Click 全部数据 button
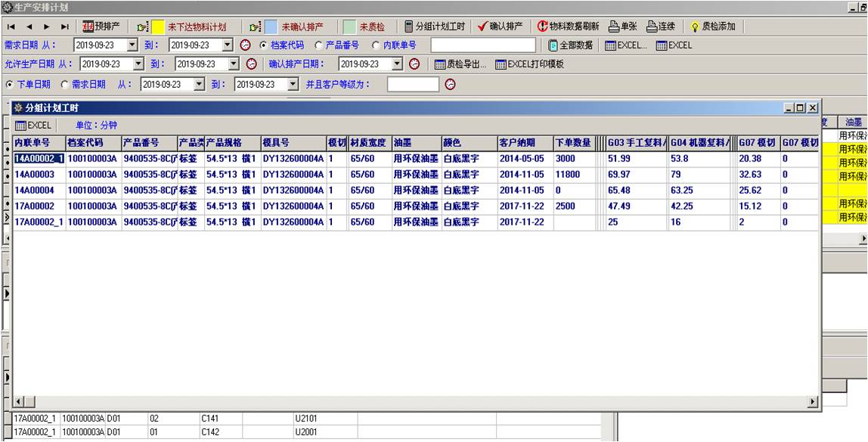 pyautogui.click(x=570, y=45)
